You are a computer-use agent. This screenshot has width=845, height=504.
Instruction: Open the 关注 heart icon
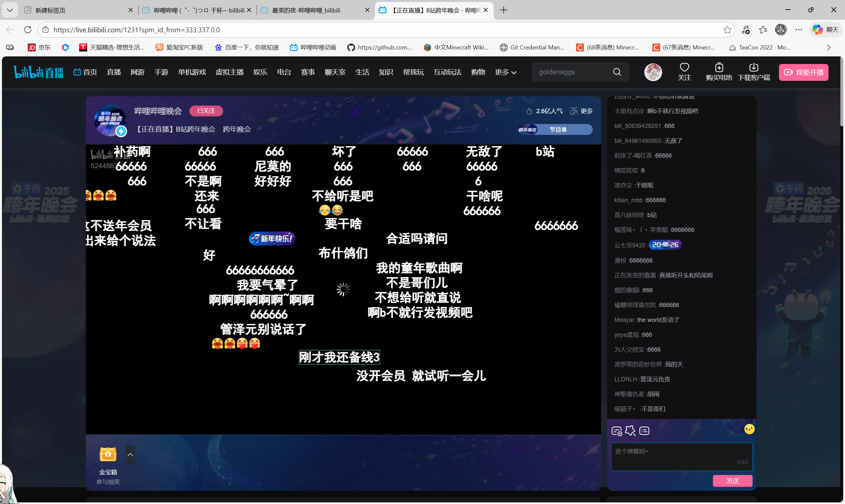[684, 67]
